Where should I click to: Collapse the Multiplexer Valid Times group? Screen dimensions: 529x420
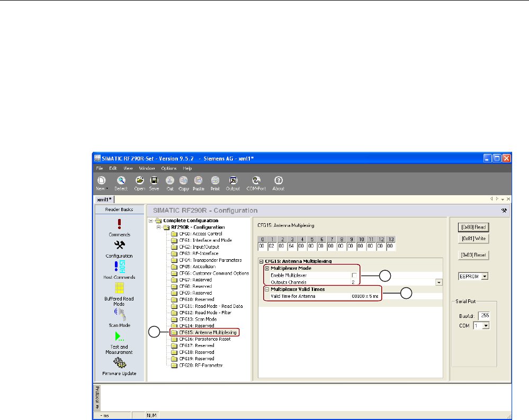tap(267, 289)
